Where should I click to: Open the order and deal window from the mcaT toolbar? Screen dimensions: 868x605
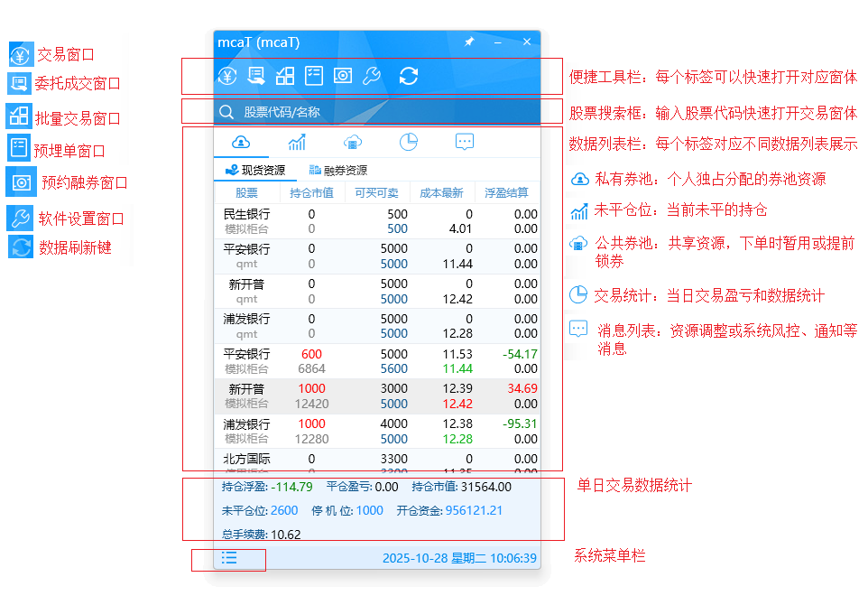[256, 76]
